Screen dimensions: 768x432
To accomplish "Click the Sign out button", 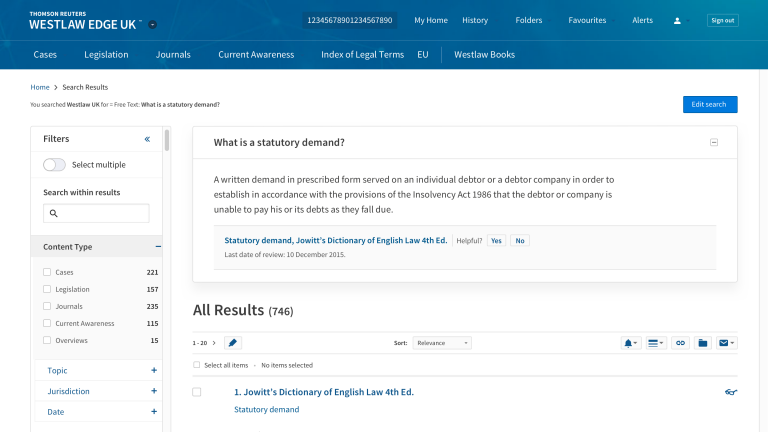I will [x=722, y=21].
